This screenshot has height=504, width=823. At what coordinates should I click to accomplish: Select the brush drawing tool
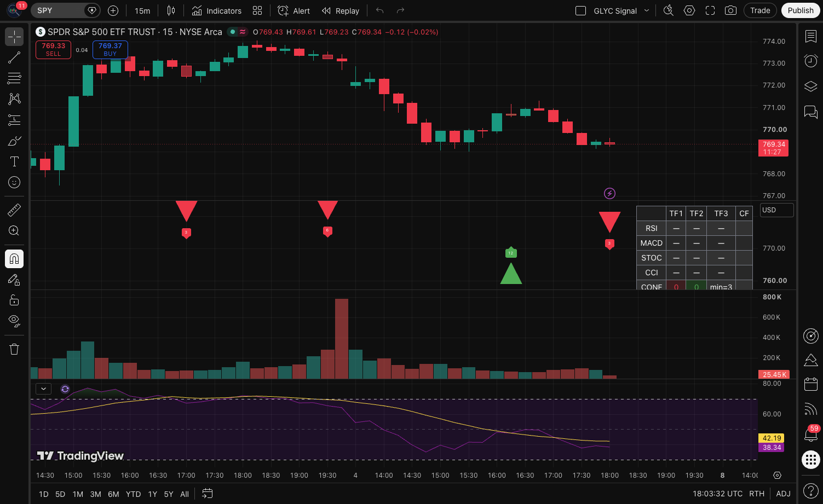coord(14,141)
